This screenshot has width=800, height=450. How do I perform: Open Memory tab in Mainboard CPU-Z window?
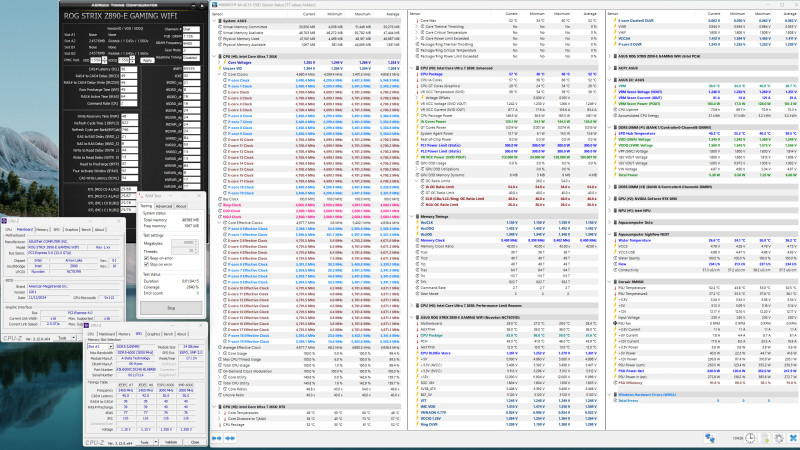point(43,230)
